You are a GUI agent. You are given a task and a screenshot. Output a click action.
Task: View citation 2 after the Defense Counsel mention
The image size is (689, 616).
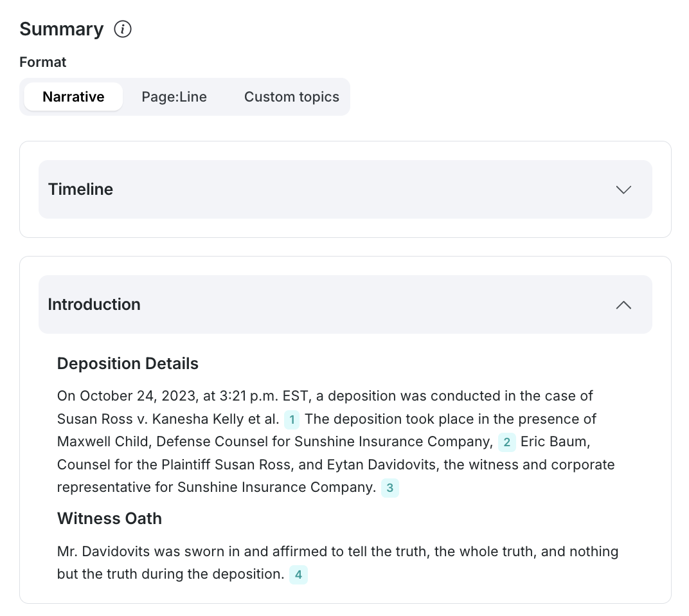click(x=506, y=442)
